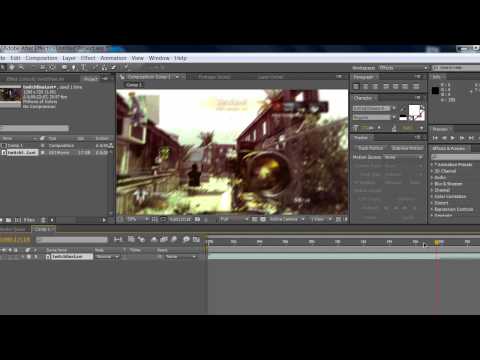Click first paragraph alignment icon
The width and height of the screenshot is (480, 360).
click(x=356, y=87)
